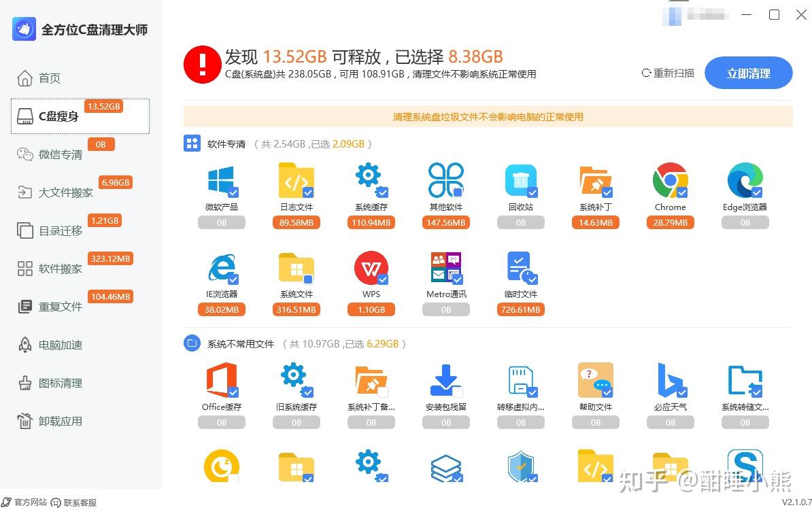Screen dimensions: 812x514
Task: Toggle the 系统缓存 checkbox
Action: [x=383, y=192]
